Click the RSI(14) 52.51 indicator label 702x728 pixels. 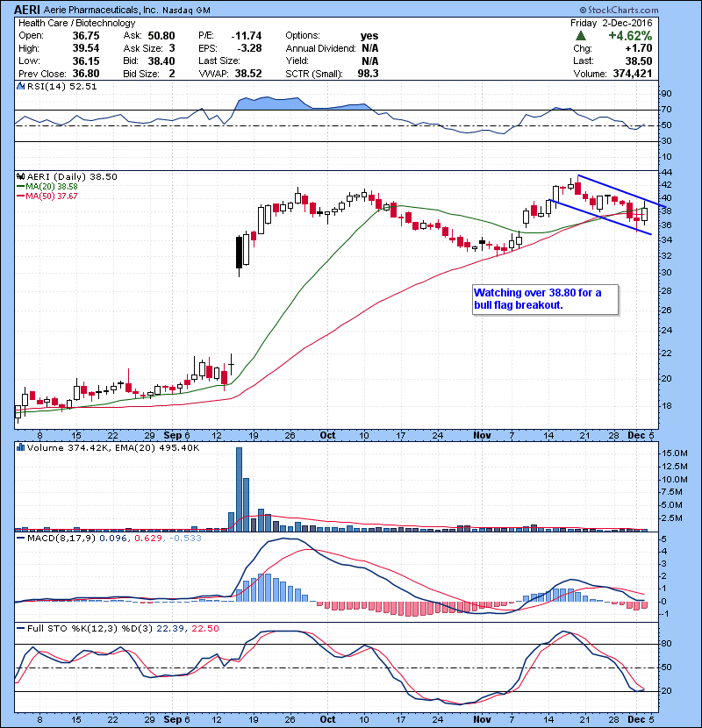point(61,86)
